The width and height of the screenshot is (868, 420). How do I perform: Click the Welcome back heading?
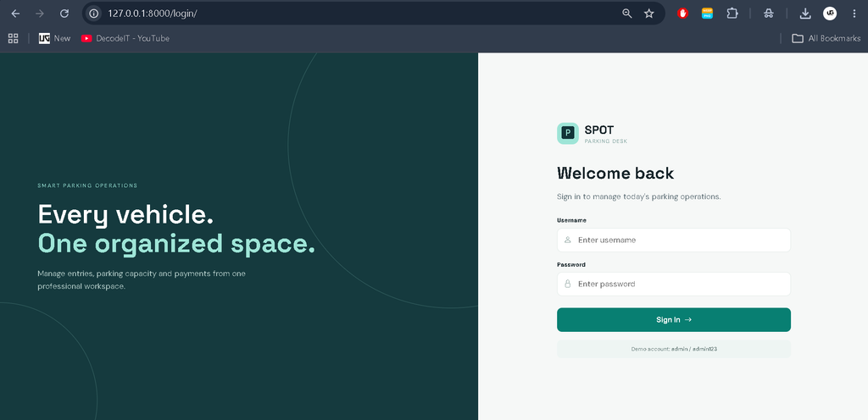click(x=615, y=173)
